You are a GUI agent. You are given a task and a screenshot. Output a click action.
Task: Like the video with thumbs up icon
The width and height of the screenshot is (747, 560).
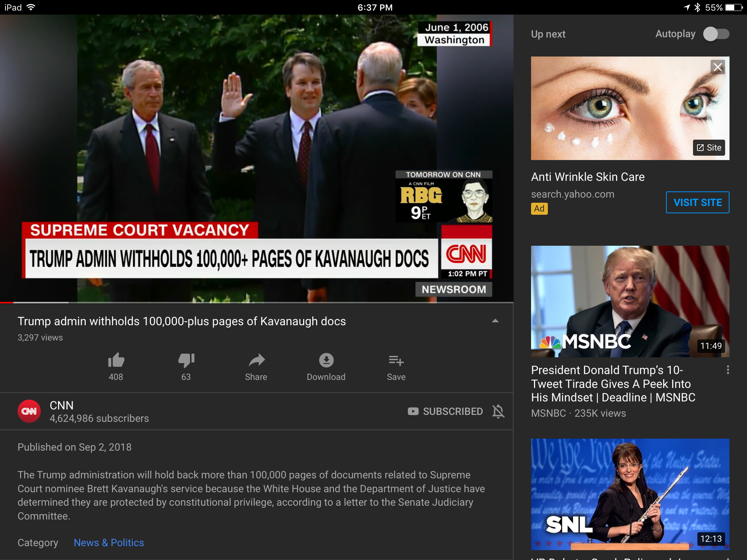pyautogui.click(x=116, y=360)
